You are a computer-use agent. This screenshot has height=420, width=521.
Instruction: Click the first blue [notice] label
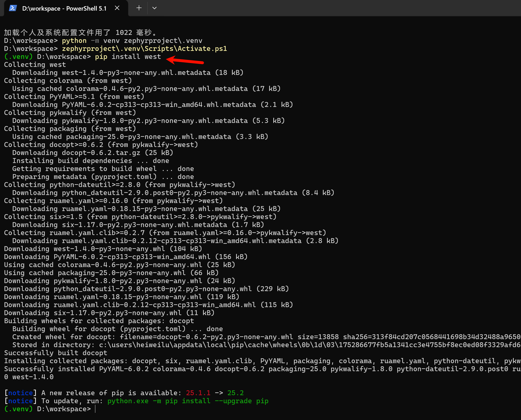(20, 393)
